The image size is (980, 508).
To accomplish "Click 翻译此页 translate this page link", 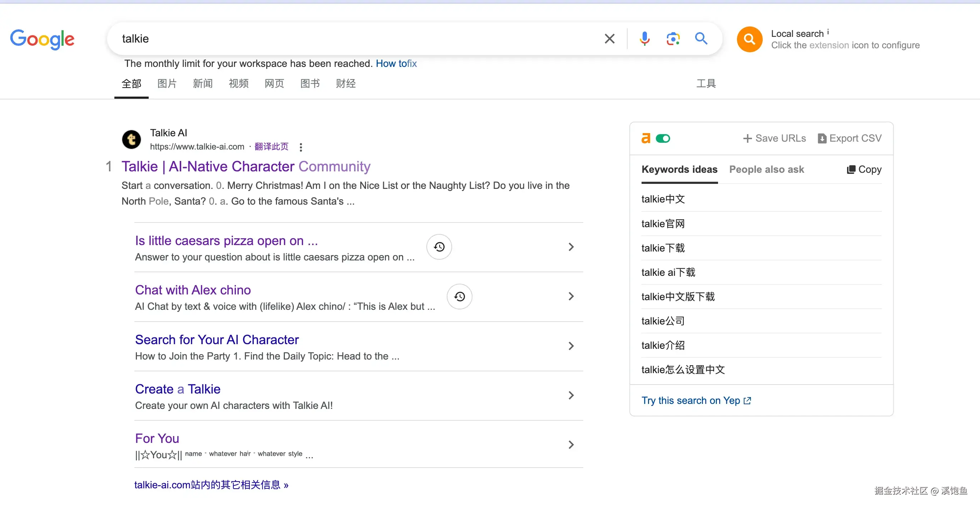I will [x=271, y=147].
